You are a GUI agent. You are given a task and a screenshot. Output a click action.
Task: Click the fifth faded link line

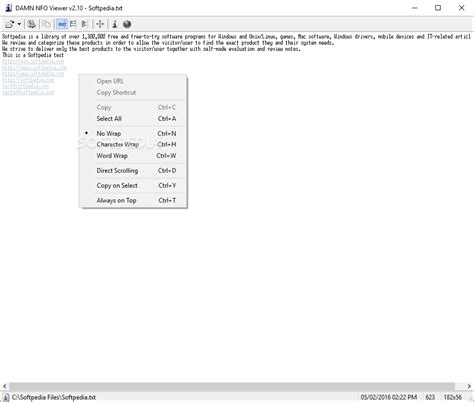[26, 86]
